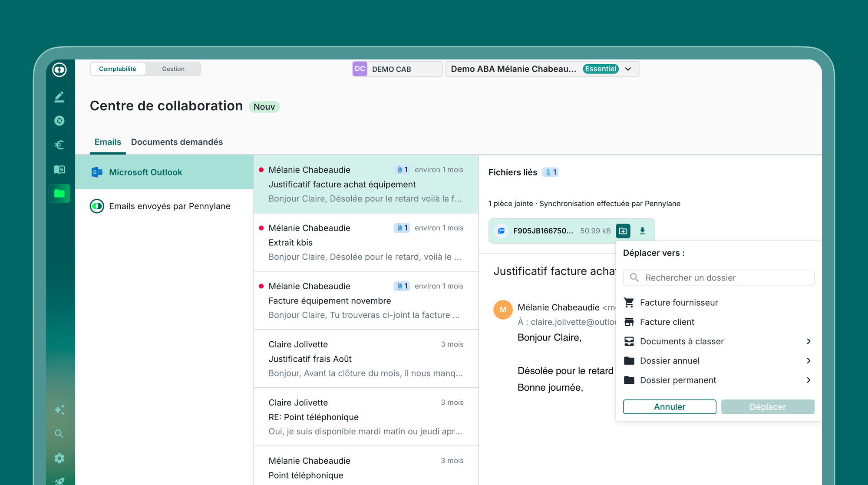Open settings gear in sidebar
The height and width of the screenshot is (485, 868).
[59, 458]
